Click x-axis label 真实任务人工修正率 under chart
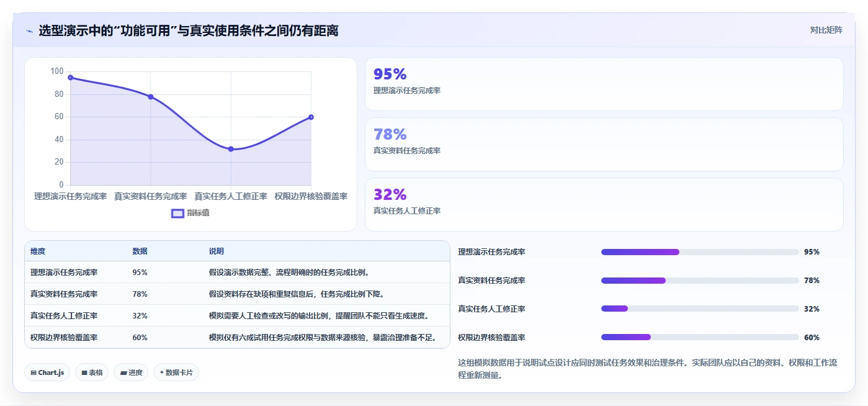This screenshot has height=406, width=868. 231,196
